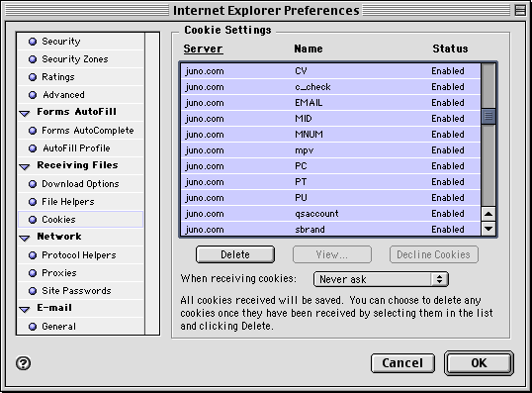Click the window collapse box in title bar
The height and width of the screenshot is (393, 532).
(x=520, y=10)
